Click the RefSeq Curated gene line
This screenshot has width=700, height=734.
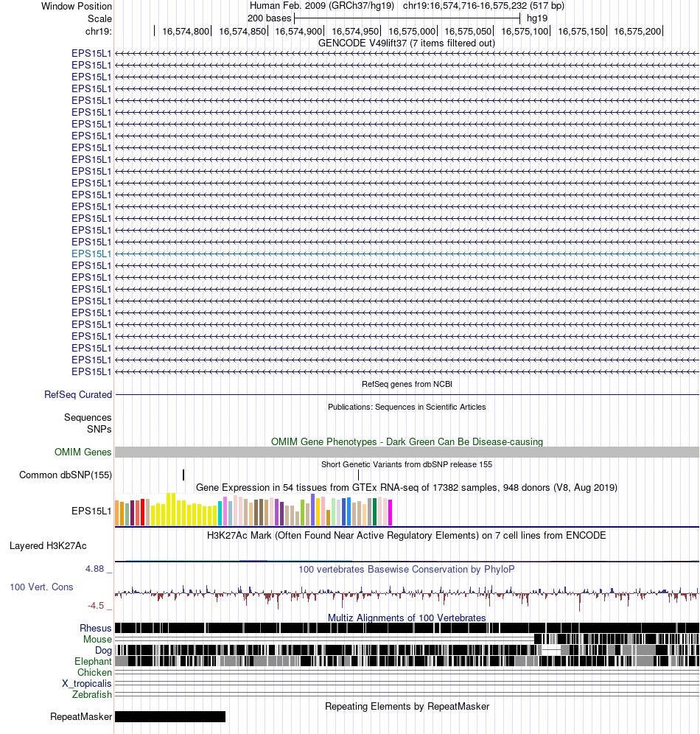click(407, 394)
